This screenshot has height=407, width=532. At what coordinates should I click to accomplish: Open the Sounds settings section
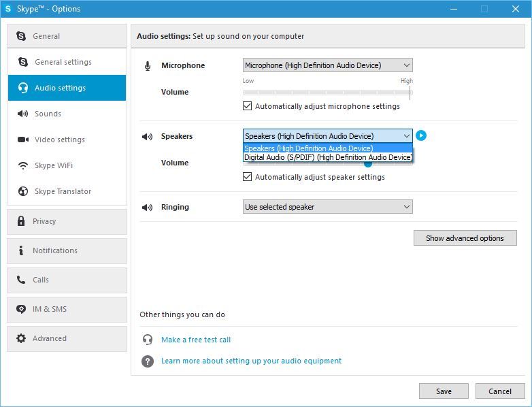[x=48, y=114]
